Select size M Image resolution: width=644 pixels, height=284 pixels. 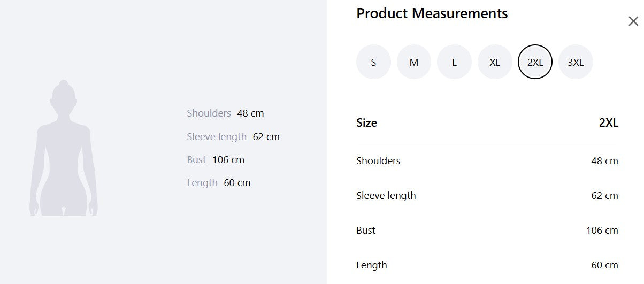[414, 62]
